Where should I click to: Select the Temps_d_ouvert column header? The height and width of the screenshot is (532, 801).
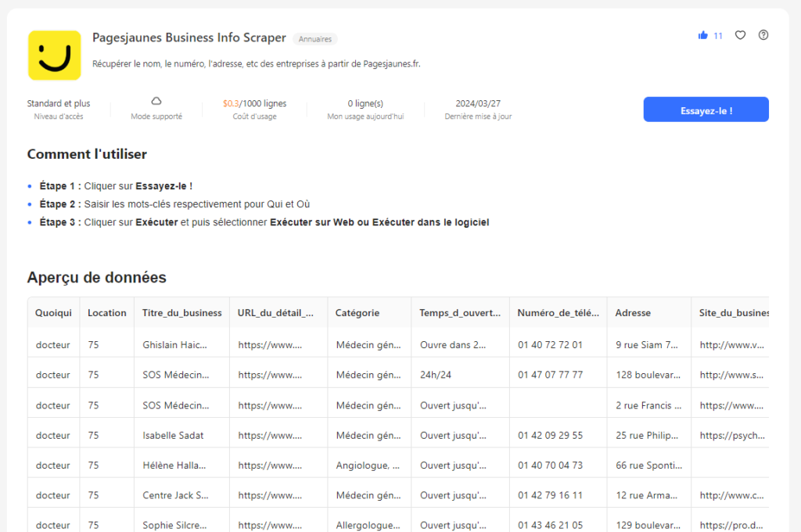point(460,313)
